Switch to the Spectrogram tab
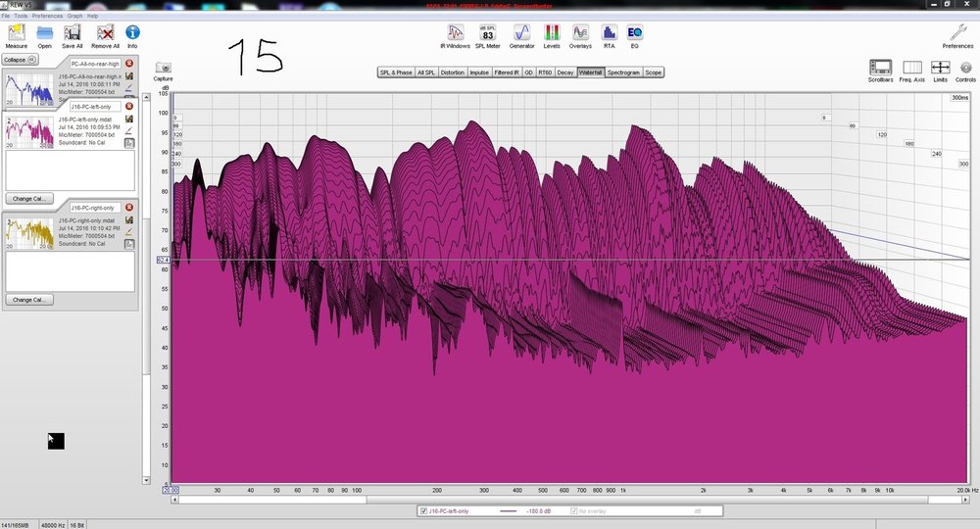This screenshot has height=529, width=980. click(x=623, y=72)
